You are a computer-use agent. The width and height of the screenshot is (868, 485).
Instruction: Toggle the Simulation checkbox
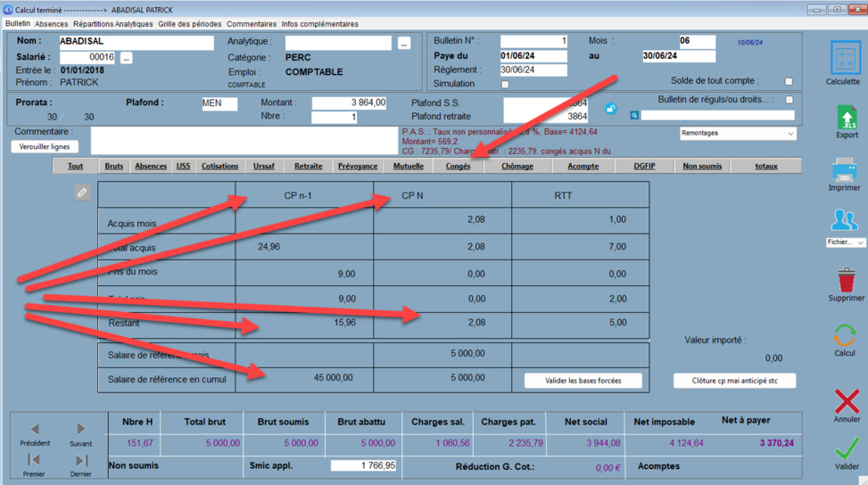505,85
